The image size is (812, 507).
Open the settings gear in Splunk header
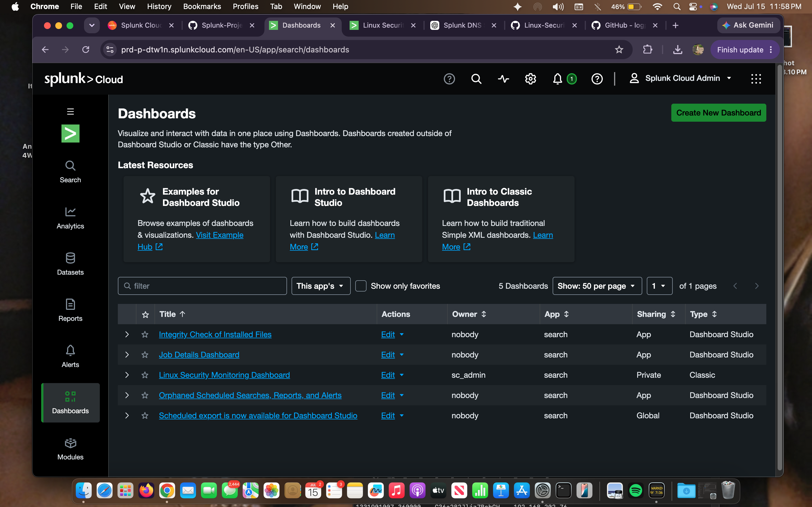(531, 79)
